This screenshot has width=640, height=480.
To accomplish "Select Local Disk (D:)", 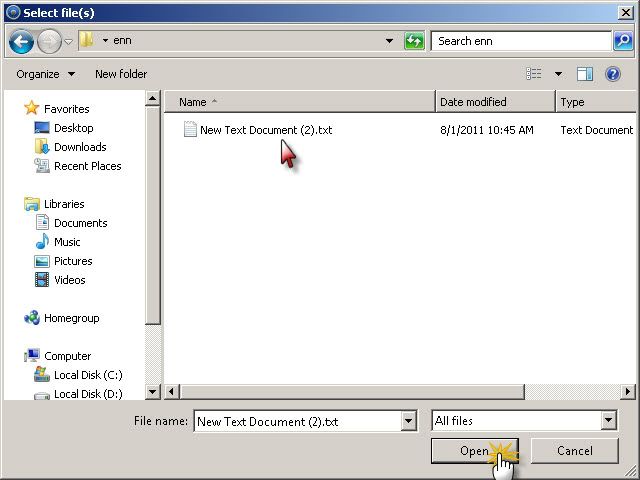I will pos(88,394).
